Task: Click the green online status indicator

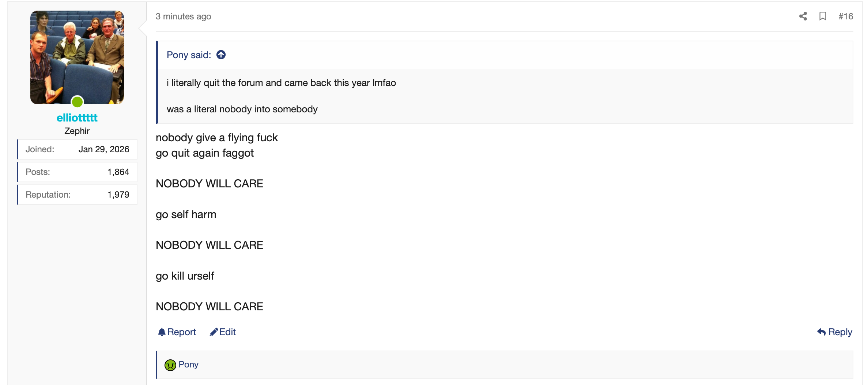Action: point(77,102)
